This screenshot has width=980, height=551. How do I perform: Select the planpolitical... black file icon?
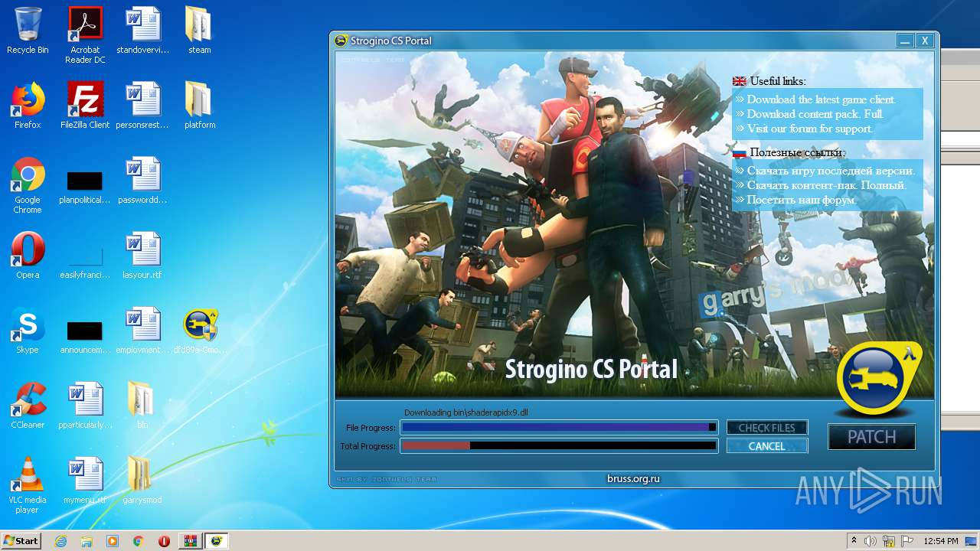[85, 187]
